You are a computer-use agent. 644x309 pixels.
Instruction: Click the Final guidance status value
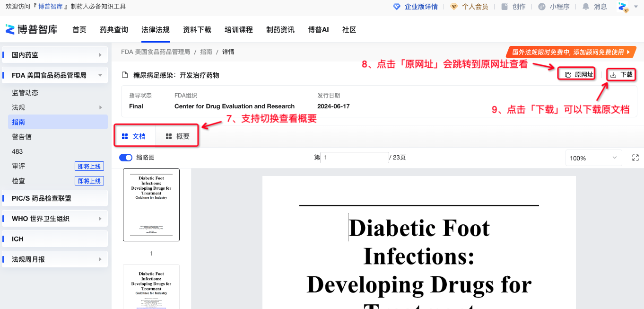136,106
